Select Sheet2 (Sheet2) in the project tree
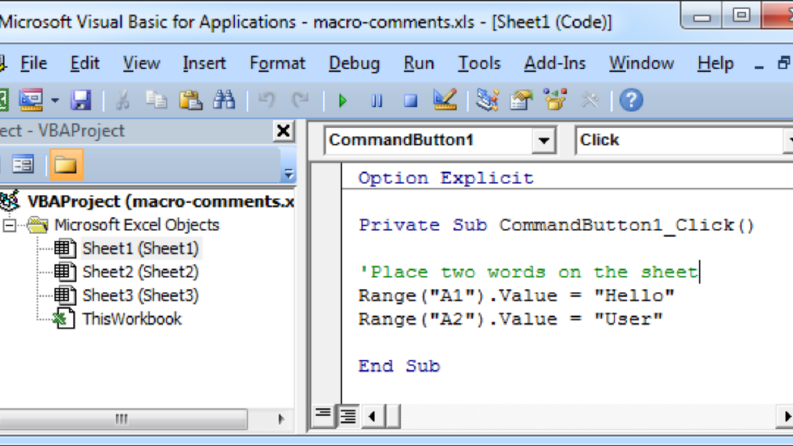Screen dimensions: 793x446 pyautogui.click(x=141, y=272)
